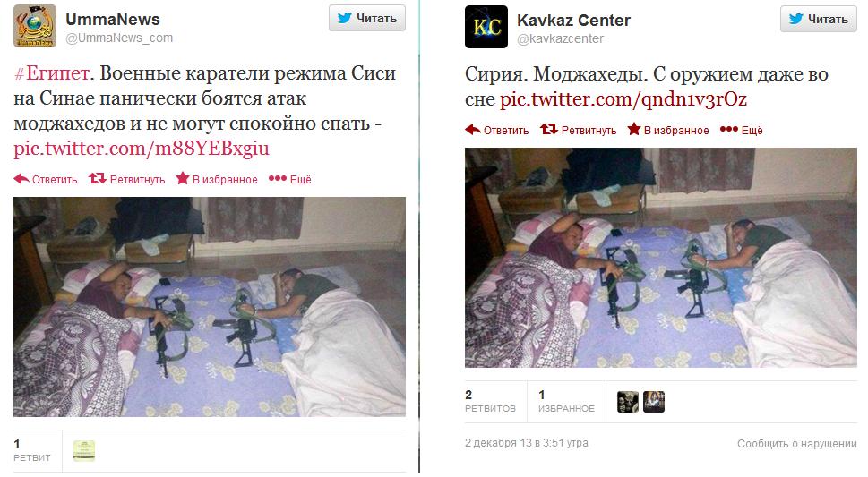The width and height of the screenshot is (868, 477).
Task: Open the pic.twitter.com/m88YEBxgiu link
Action: (142, 149)
